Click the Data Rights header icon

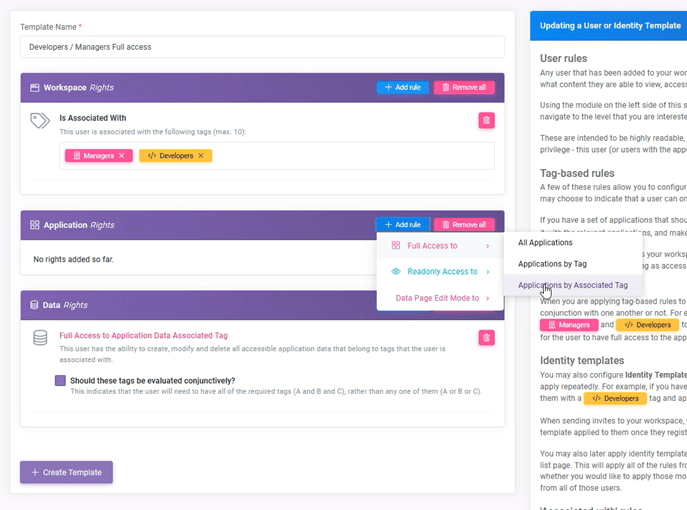click(x=34, y=305)
